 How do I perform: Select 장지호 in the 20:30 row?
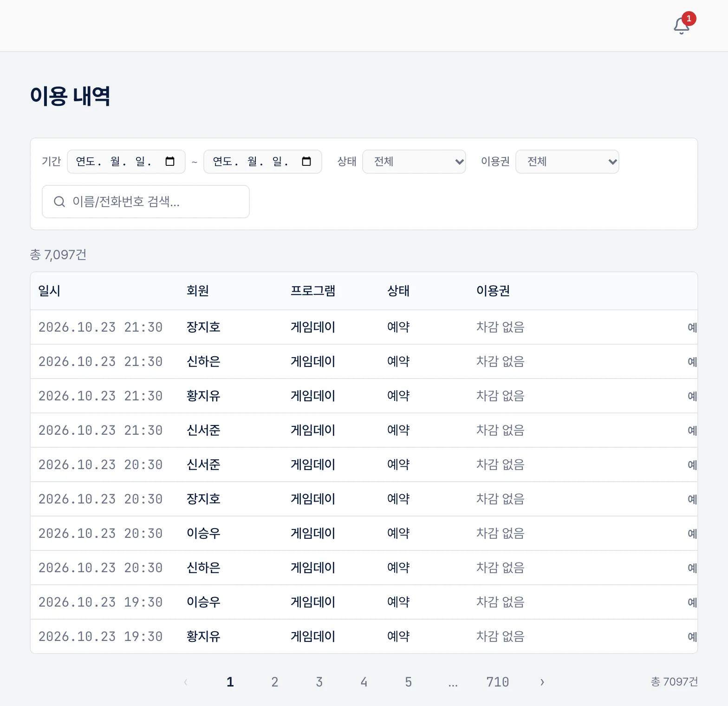pos(203,499)
